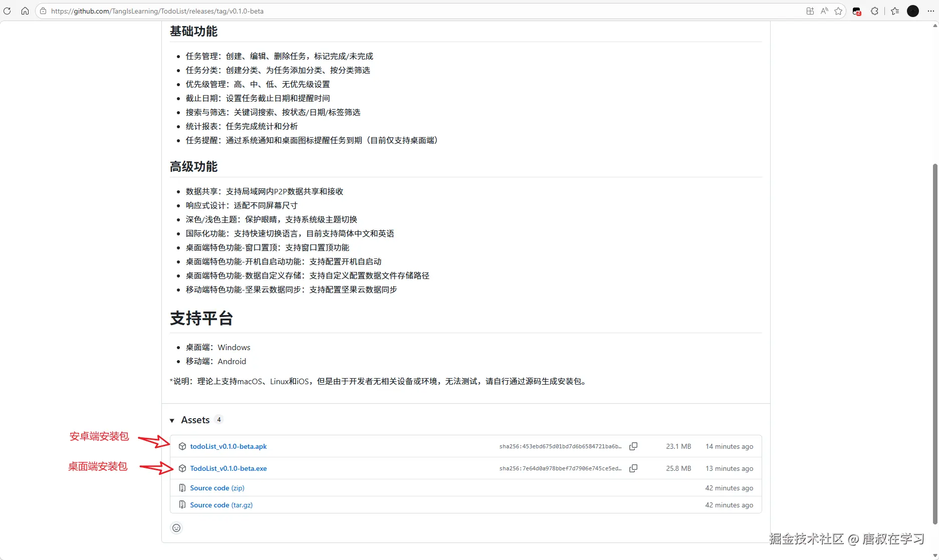Click the '桌面端特色功能-开机自启动功能' bullet line
The height and width of the screenshot is (560, 939).
(283, 261)
